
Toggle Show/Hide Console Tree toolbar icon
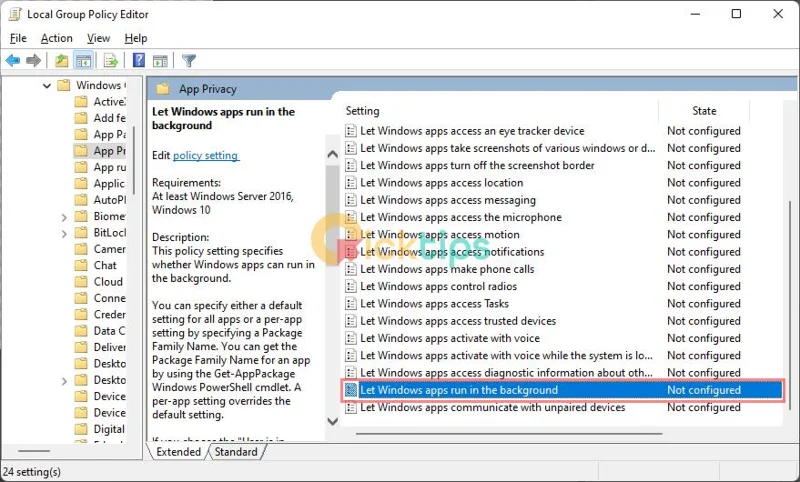pos(83,61)
